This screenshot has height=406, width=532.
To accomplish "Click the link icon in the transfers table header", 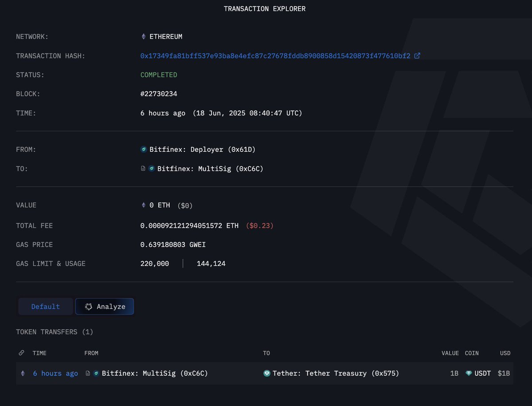I will (22, 353).
